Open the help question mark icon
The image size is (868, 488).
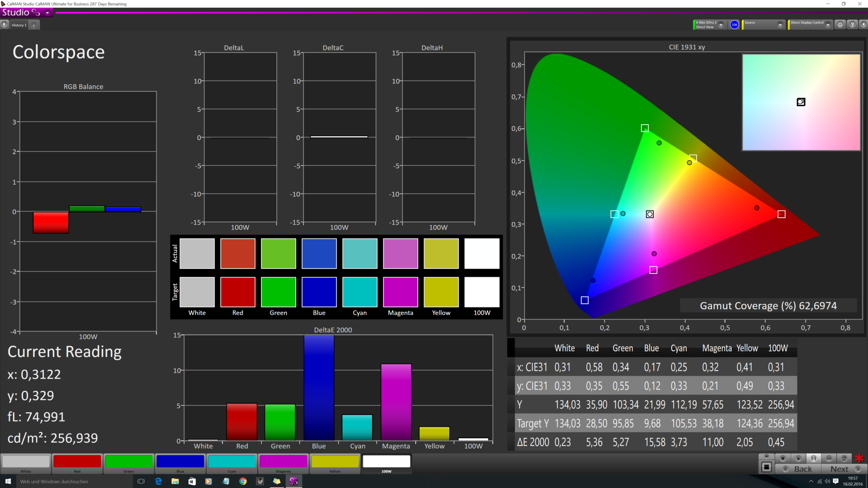852,25
